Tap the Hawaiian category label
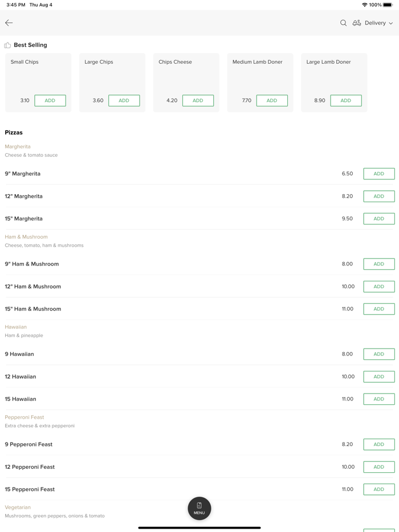 click(x=15, y=327)
